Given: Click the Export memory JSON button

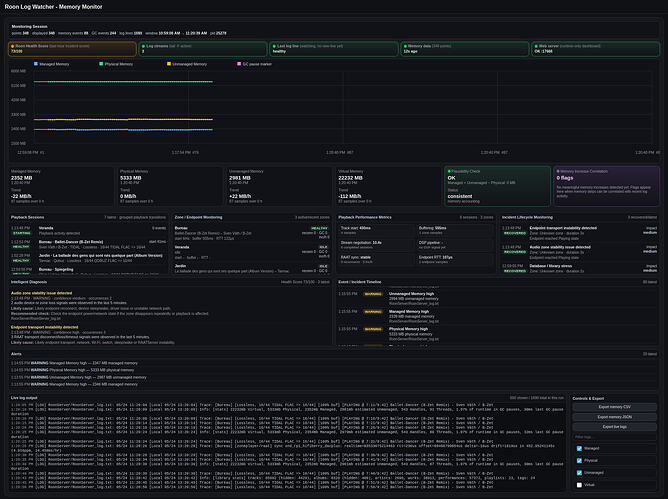Looking at the screenshot, I should (614, 417).
